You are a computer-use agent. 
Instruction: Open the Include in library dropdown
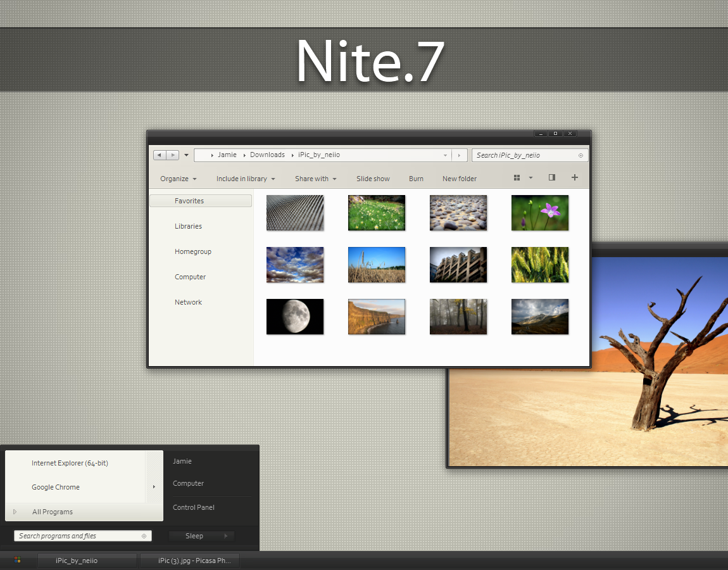(246, 179)
